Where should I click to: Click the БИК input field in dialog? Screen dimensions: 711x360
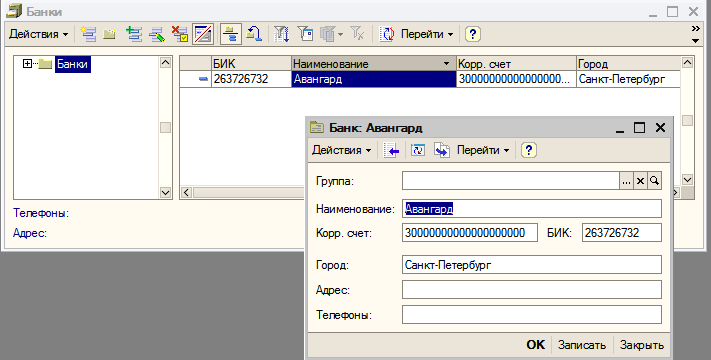tap(622, 233)
